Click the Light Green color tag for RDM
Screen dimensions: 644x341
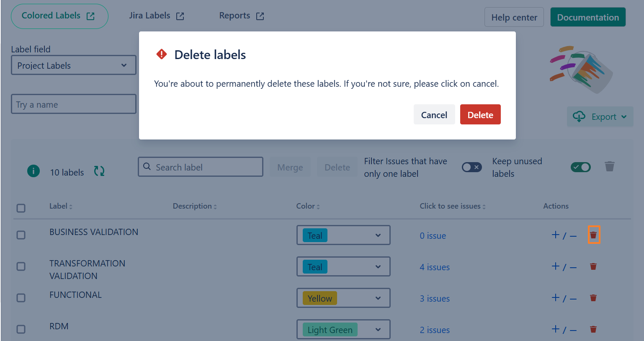pos(330,330)
